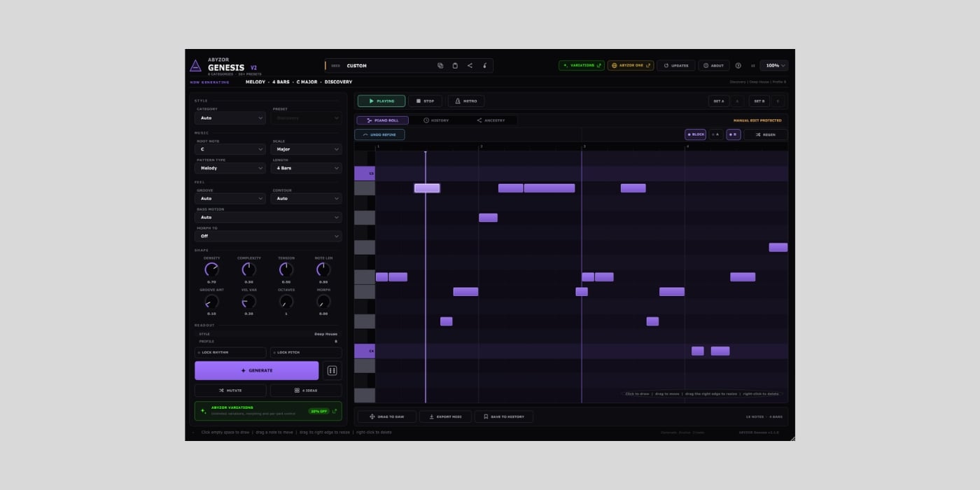The image size is (980, 490).
Task: Click the dice randomize icon beside Generate
Action: click(x=332, y=370)
